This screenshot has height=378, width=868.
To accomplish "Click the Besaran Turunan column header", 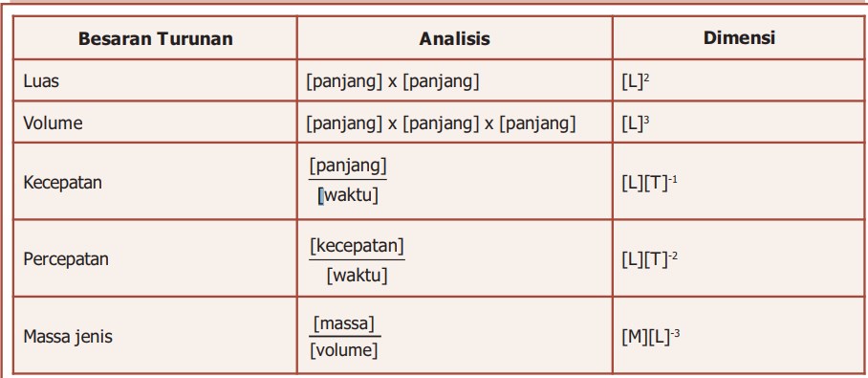I will pyautogui.click(x=156, y=39).
